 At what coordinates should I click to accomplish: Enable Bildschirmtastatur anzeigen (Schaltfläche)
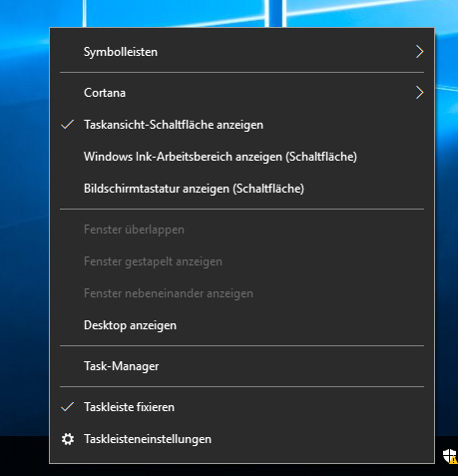click(x=241, y=189)
